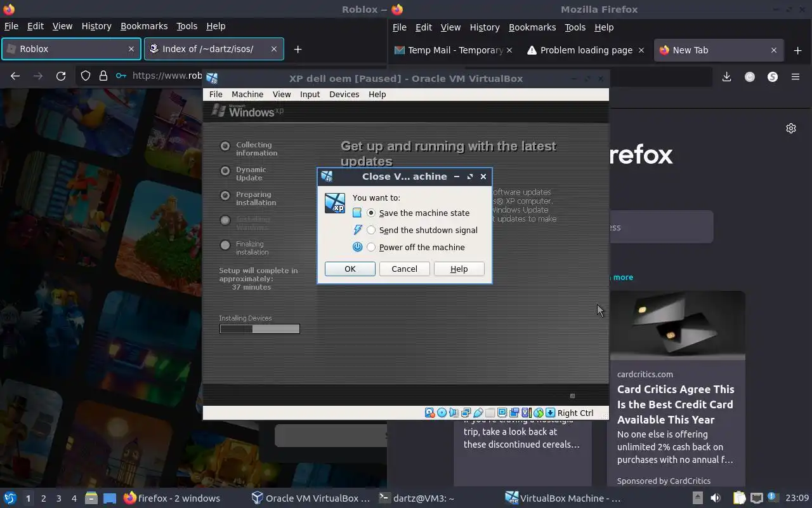The width and height of the screenshot is (812, 508).
Task: Click tracking protection shield in Roblox window
Action: point(85,76)
